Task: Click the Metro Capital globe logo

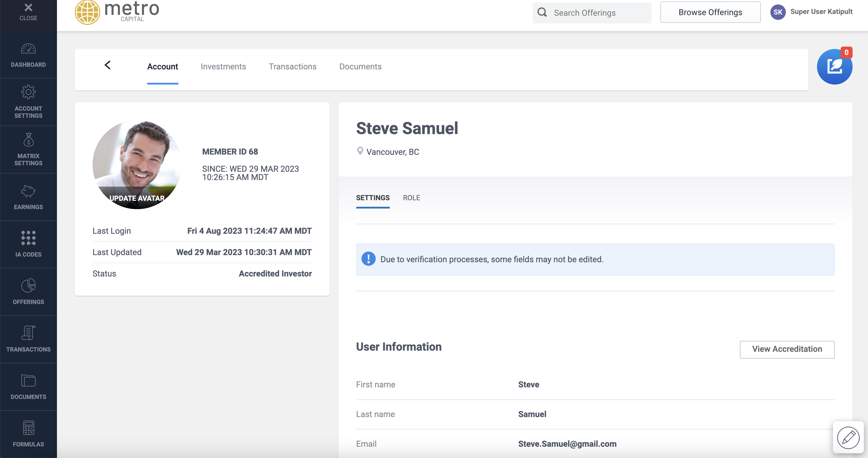Action: pos(87,12)
